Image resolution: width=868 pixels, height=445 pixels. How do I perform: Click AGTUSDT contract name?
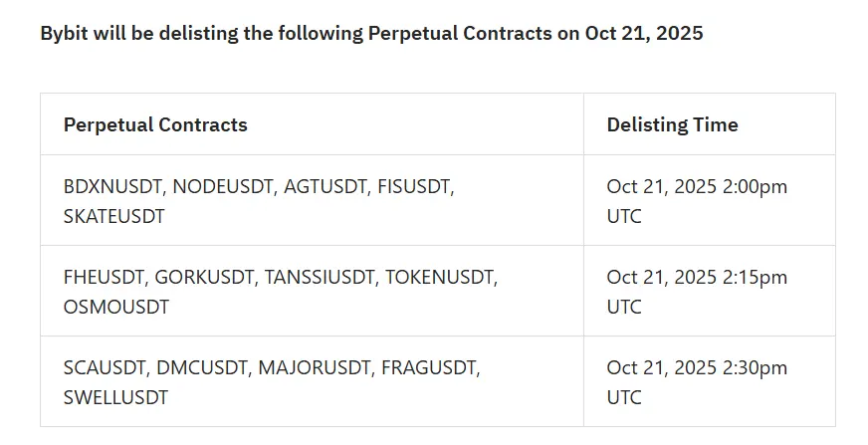(x=325, y=186)
